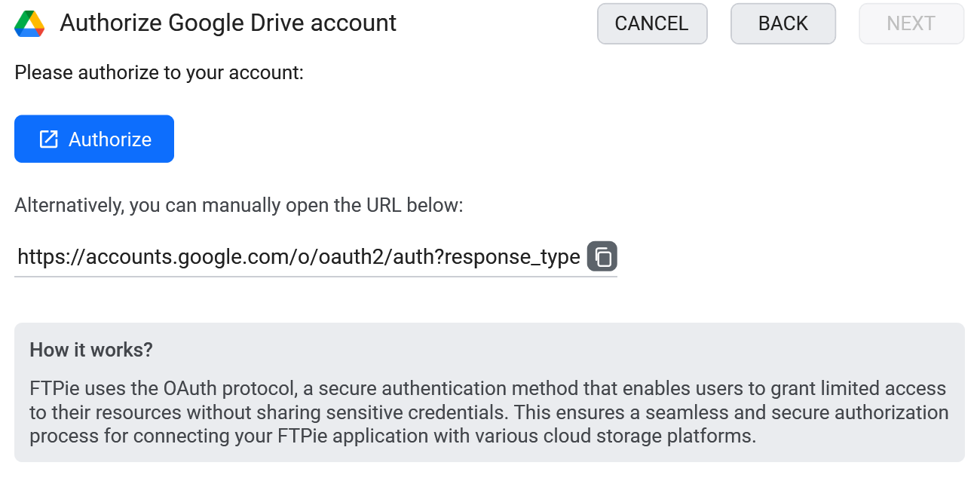The width and height of the screenshot is (980, 487).
Task: Click the greyed-out NEXT button
Action: click(x=911, y=23)
